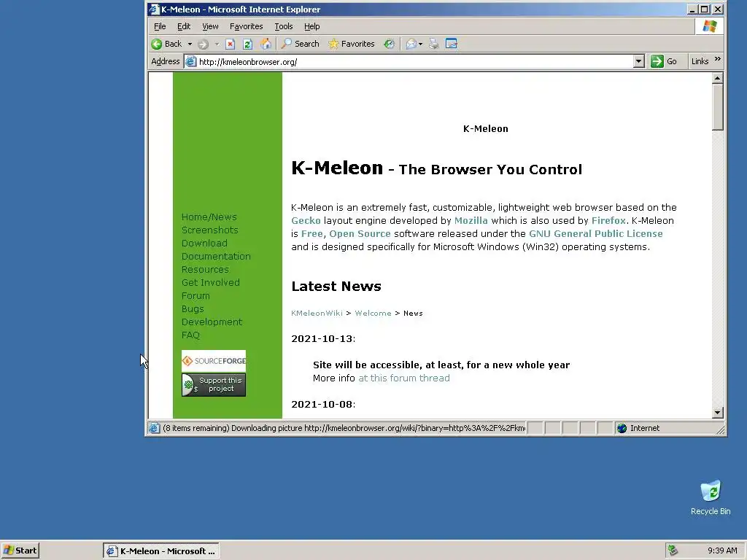Viewport: 747px width, 560px height.
Task: Open the FAQ sidebar link
Action: coord(190,335)
